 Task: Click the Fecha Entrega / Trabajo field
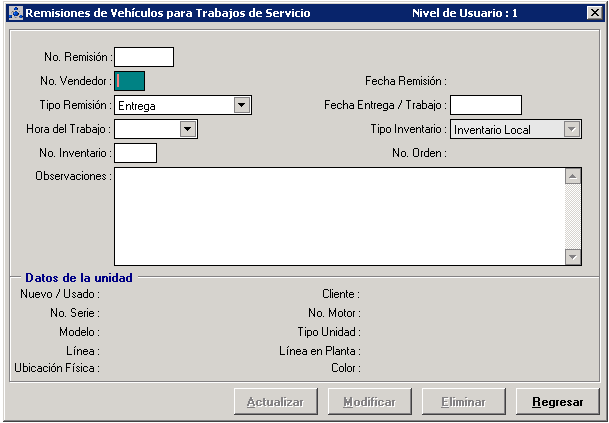coord(486,105)
